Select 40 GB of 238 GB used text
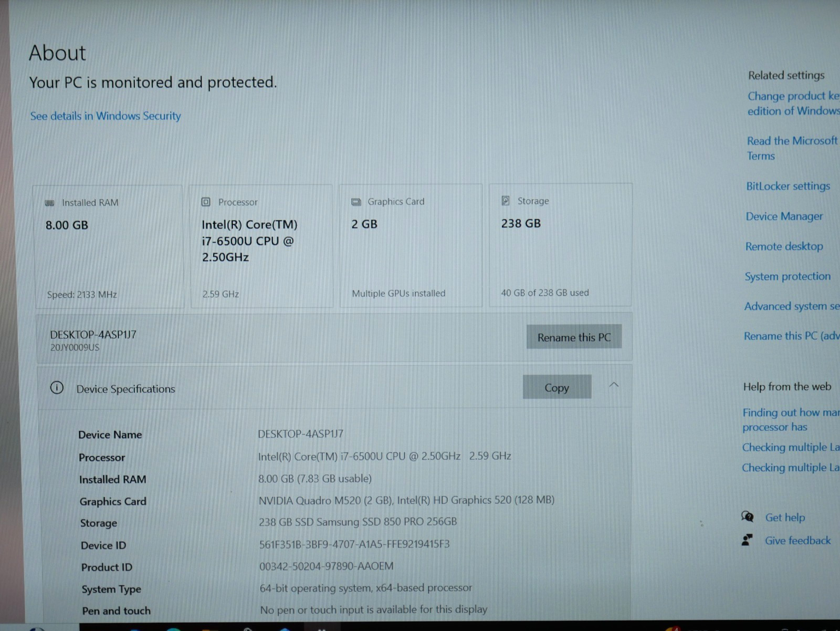840x631 pixels. point(545,293)
